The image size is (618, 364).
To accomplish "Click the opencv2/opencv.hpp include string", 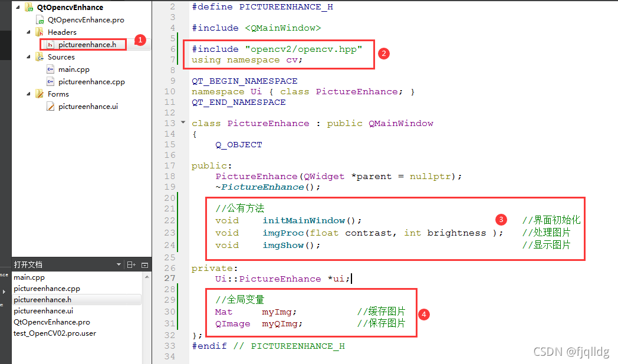I will pyautogui.click(x=304, y=49).
